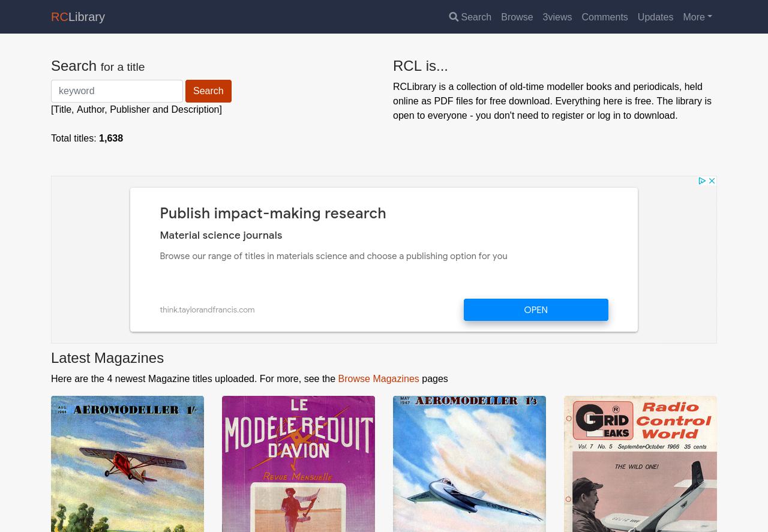The height and width of the screenshot is (532, 768).
Task: Click the 'Material science journals' ad subtitle
Action: coord(221,236)
